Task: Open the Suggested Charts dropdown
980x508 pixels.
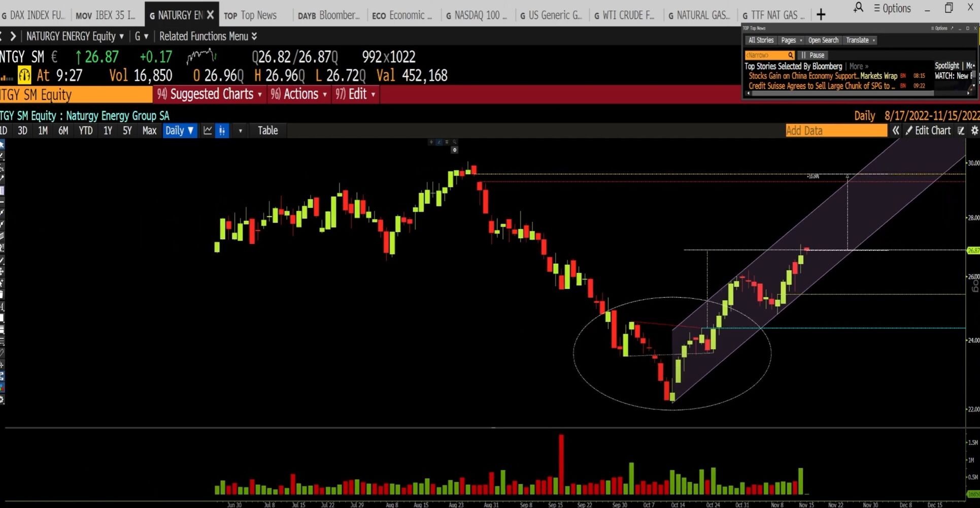Action: [x=210, y=94]
